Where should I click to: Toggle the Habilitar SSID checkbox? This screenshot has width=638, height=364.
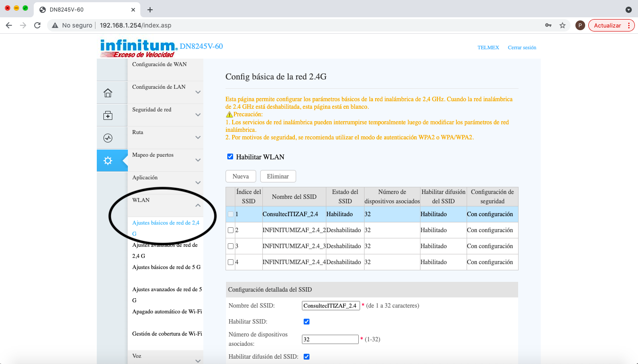point(306,321)
